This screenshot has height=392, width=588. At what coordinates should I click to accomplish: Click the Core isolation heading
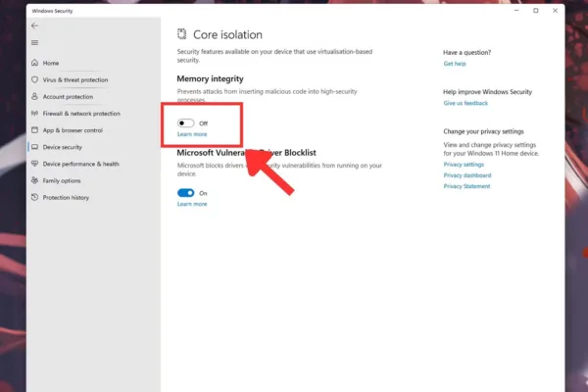[227, 35]
